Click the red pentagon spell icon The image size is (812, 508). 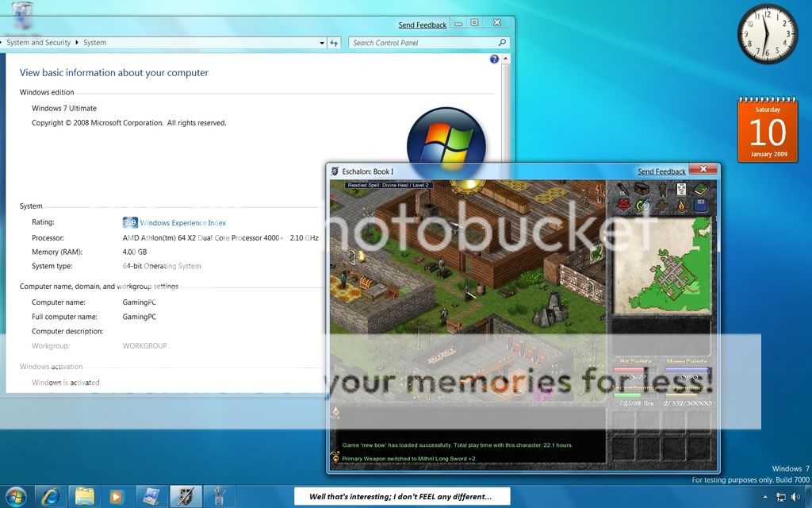click(x=622, y=206)
